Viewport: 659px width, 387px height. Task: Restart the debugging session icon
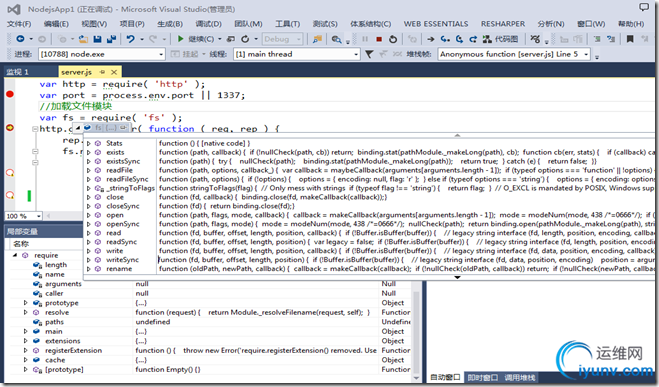point(393,39)
